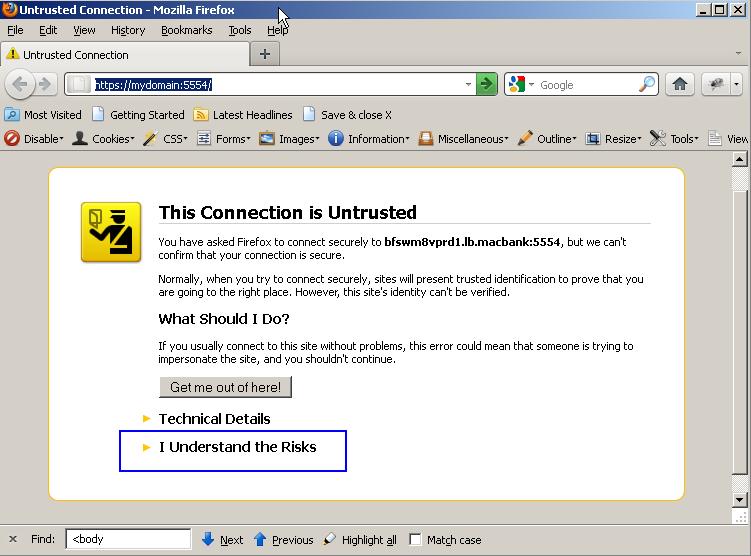The height and width of the screenshot is (556, 751).
Task: Click the Disable toolbar icon
Action: click(11, 138)
